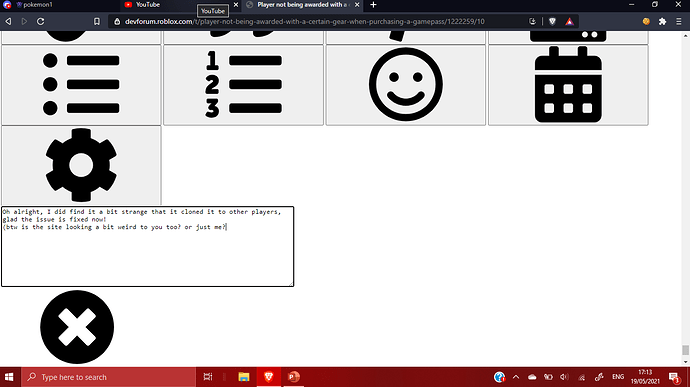Click the scrollbar down arrow

[x=686, y=362]
